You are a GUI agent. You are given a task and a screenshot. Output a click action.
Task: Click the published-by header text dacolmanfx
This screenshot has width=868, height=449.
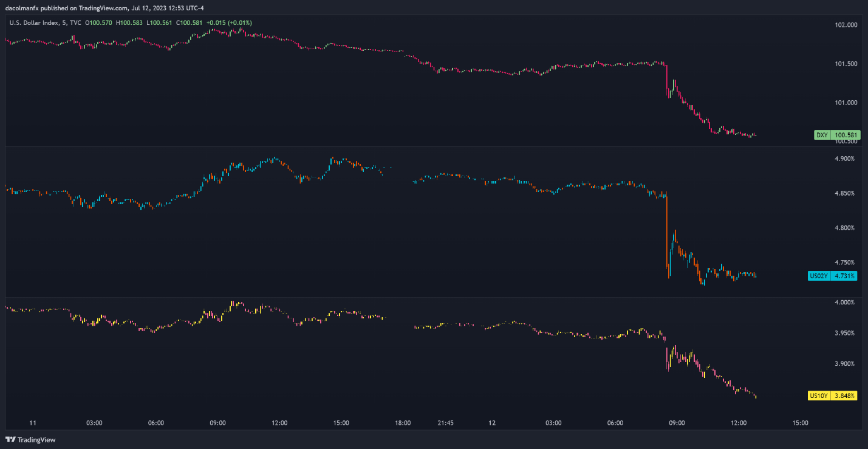click(21, 8)
